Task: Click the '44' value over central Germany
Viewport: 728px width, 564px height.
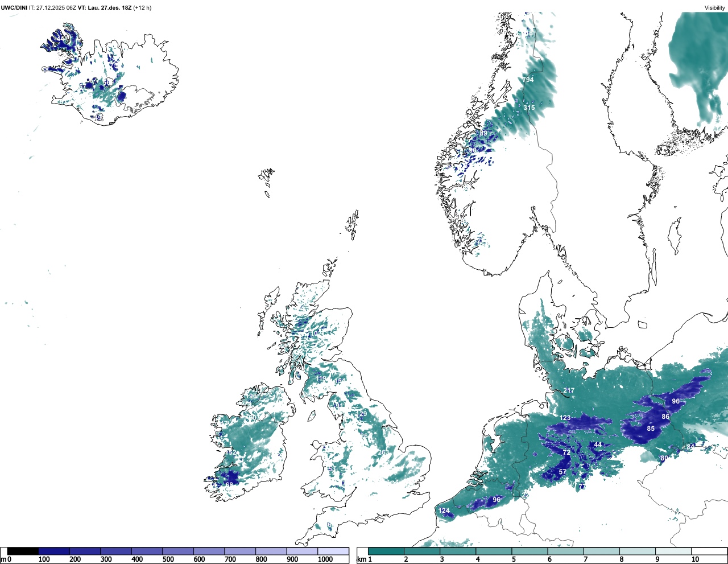Action: (598, 445)
